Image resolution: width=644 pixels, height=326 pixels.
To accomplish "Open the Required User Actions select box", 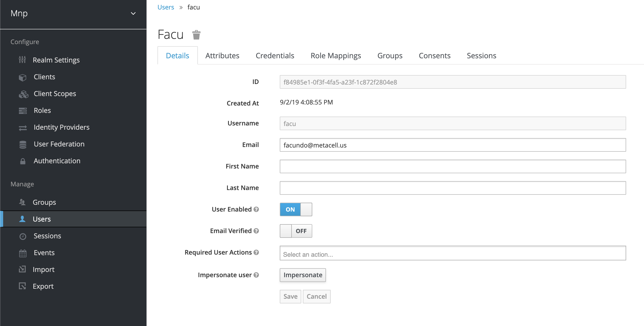I will pyautogui.click(x=453, y=253).
